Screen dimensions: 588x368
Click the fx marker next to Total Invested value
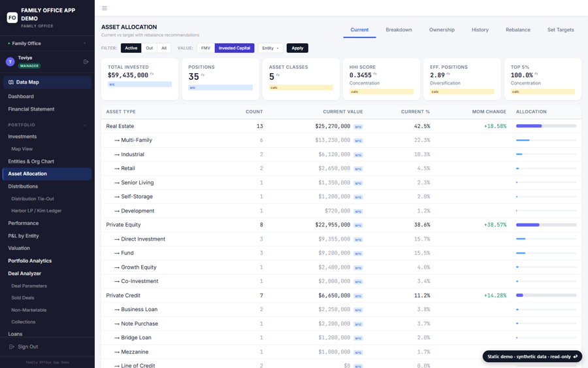coord(152,75)
